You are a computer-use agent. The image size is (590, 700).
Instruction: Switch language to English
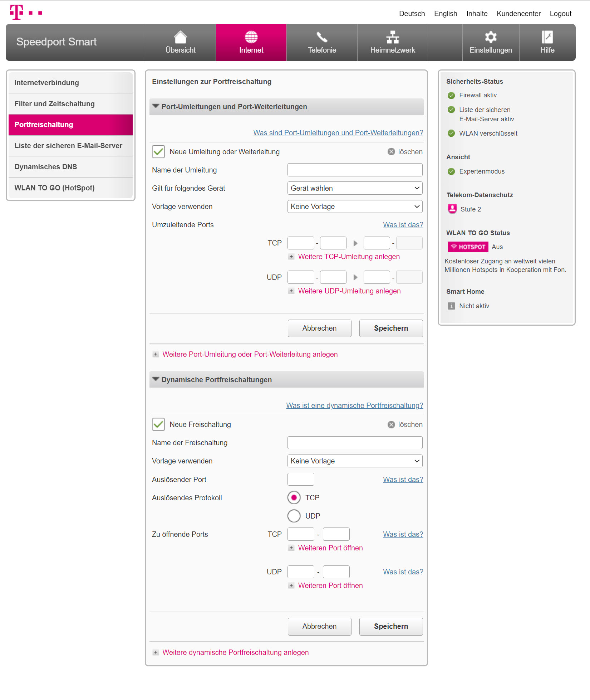pos(446,14)
